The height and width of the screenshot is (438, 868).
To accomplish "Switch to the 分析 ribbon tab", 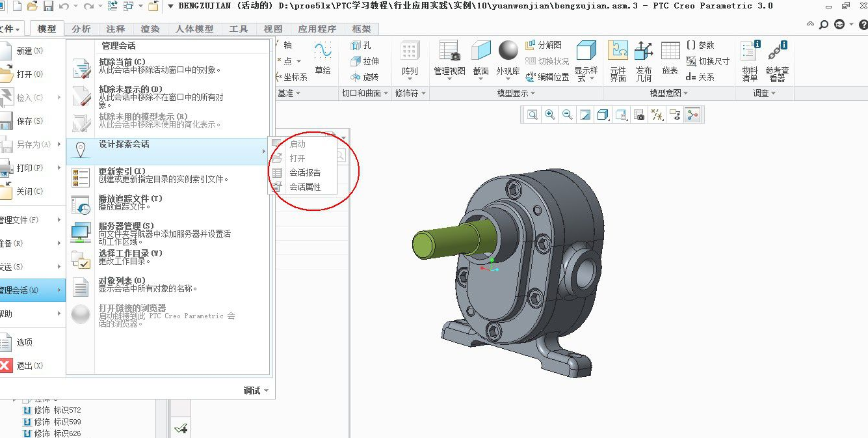I will coord(81,29).
